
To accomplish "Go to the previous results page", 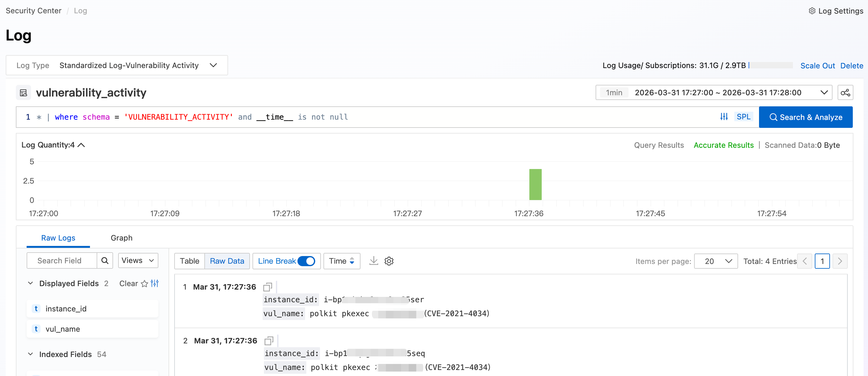I will tap(805, 261).
